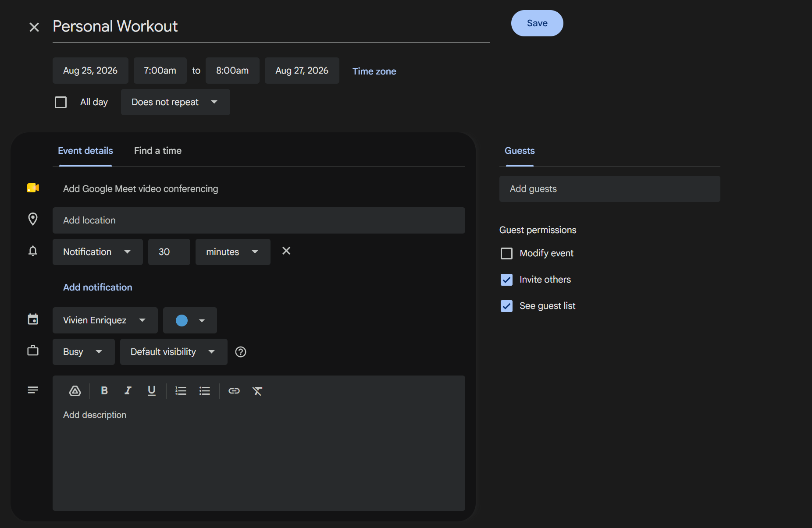
Task: Check the Modify event permission
Action: click(506, 254)
